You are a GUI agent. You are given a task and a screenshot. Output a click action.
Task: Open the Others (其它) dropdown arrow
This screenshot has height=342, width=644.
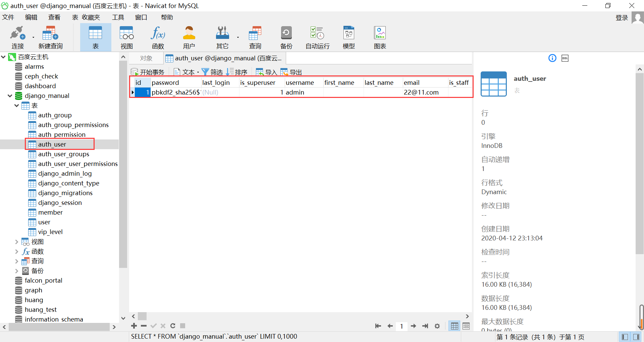point(238,37)
